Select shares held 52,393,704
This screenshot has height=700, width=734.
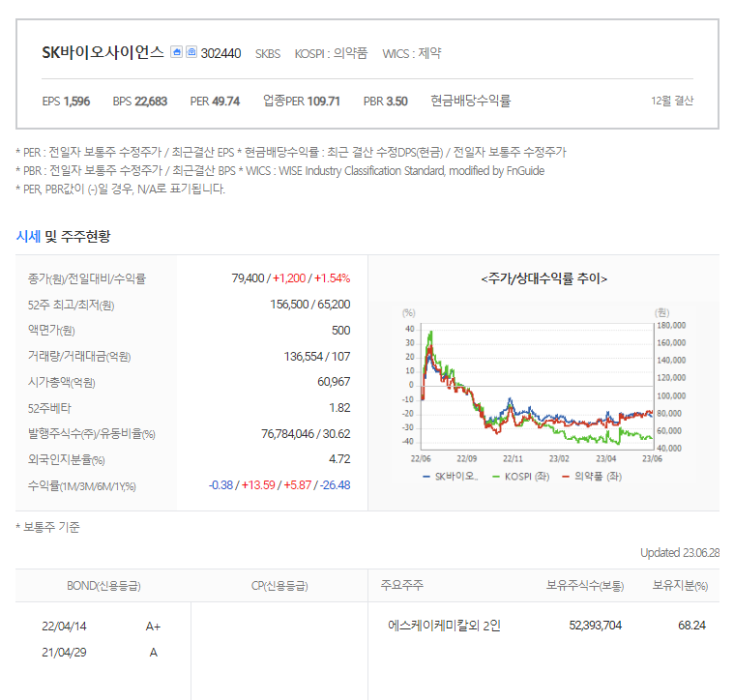[x=596, y=626]
